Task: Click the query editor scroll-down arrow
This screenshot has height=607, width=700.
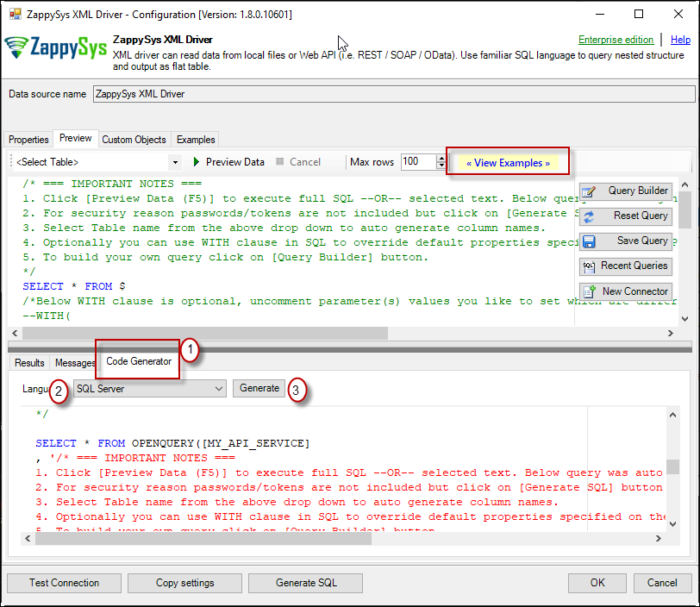Action: [684, 318]
